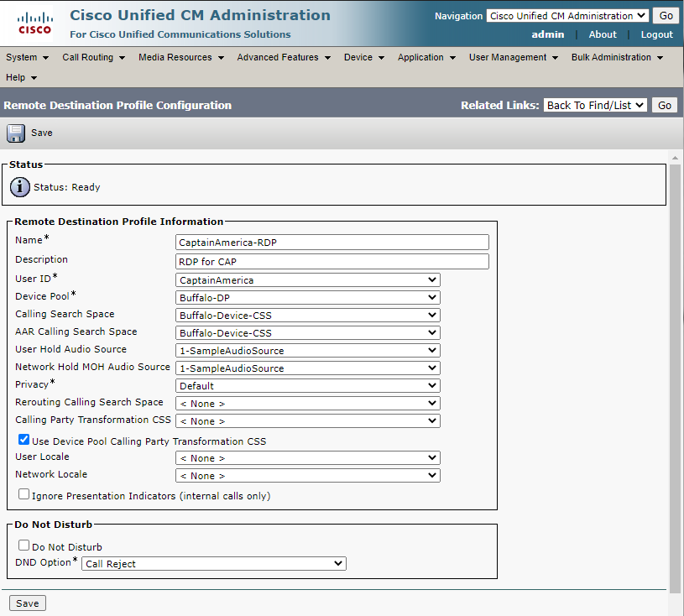Click the Cisco logo
This screenshot has height=616, width=684.
click(35, 23)
